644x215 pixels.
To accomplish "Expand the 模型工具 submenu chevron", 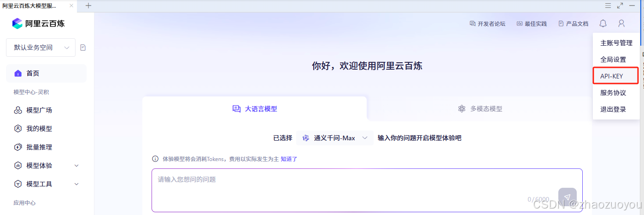I will click(76, 184).
